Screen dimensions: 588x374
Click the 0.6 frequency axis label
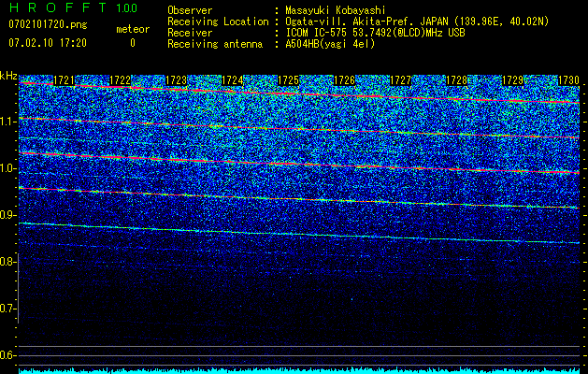coord(8,354)
